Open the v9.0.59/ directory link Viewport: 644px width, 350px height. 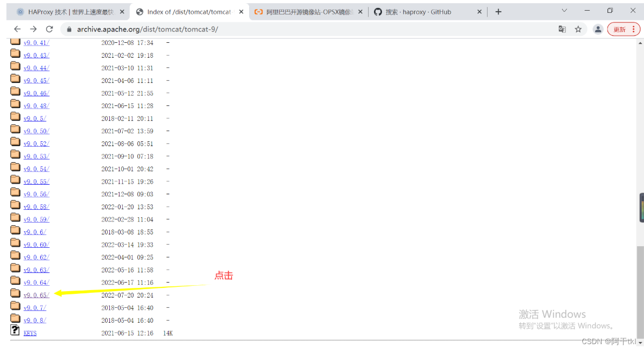coord(36,219)
